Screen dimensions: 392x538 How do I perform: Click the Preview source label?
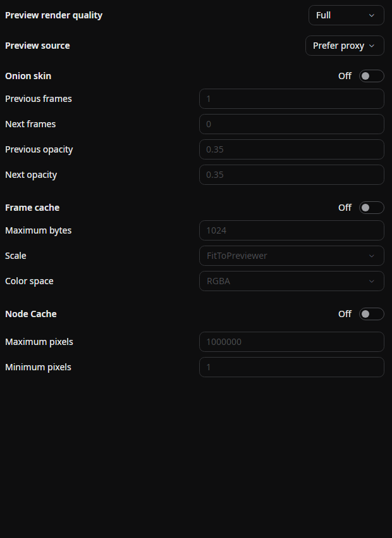click(37, 46)
